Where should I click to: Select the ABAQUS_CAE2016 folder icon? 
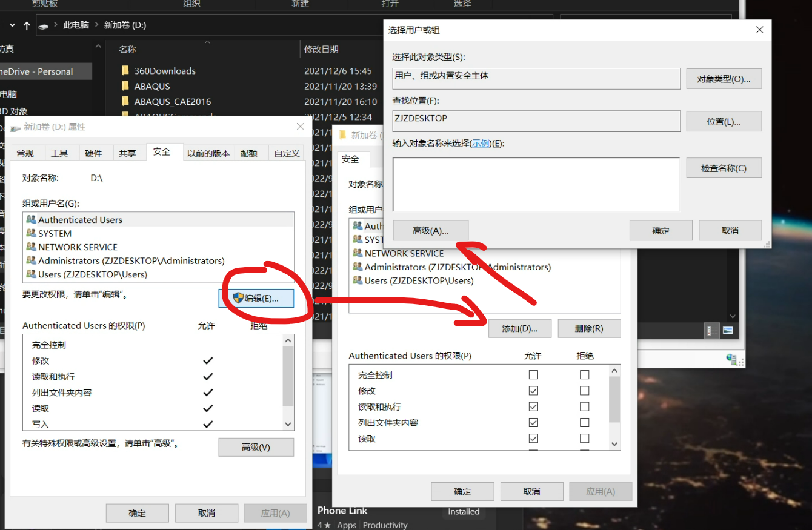[x=125, y=101]
